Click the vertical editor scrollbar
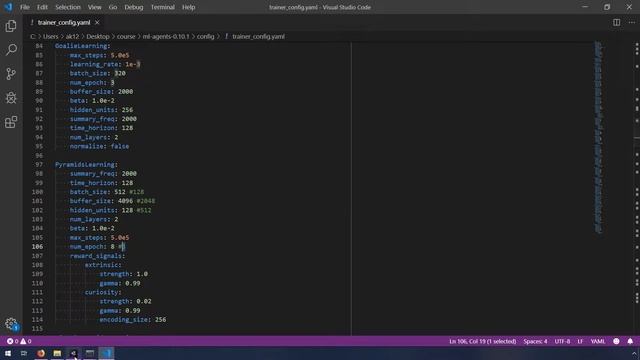 tap(637, 188)
